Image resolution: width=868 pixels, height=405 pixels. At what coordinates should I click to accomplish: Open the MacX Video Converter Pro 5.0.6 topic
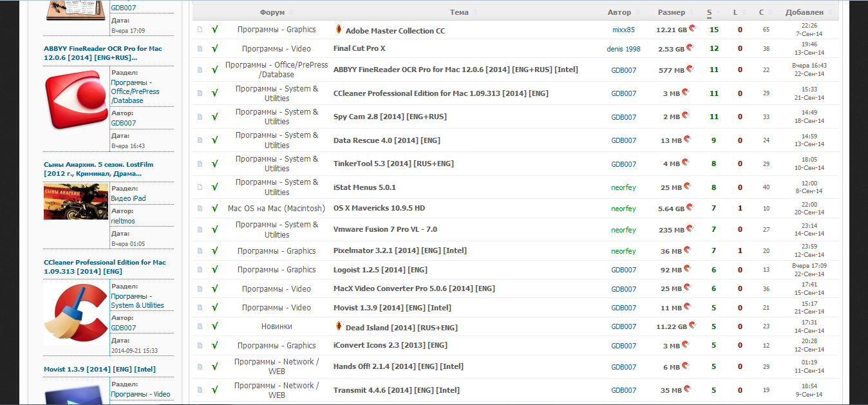[x=414, y=288]
